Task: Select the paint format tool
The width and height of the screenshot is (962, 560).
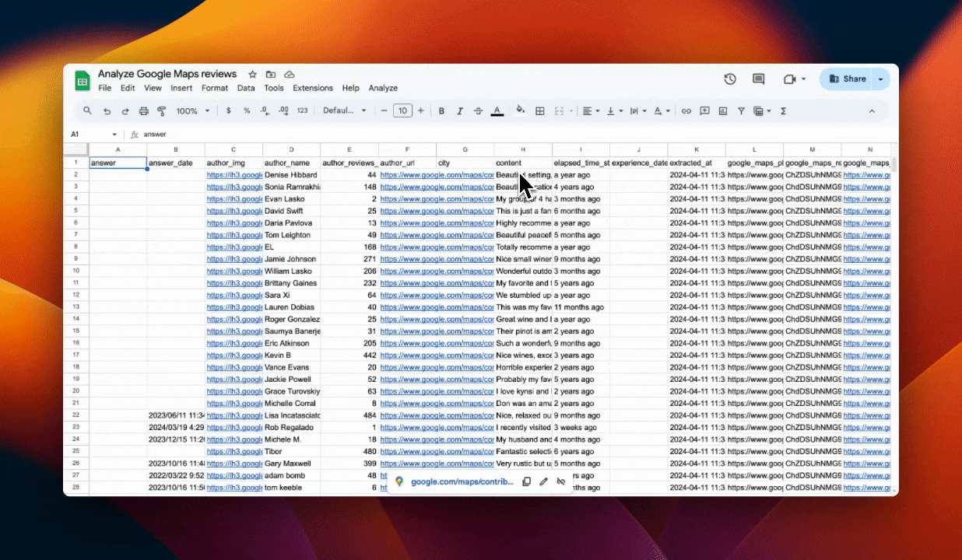Action: coord(162,111)
